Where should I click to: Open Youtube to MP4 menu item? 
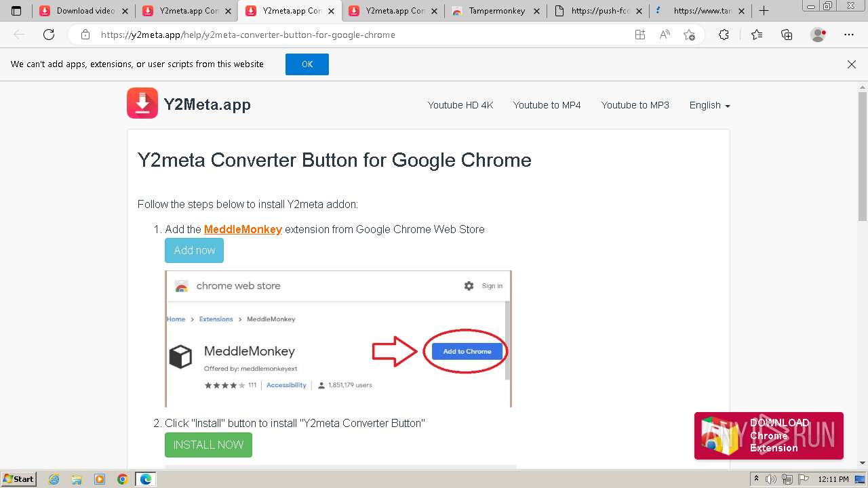click(547, 105)
